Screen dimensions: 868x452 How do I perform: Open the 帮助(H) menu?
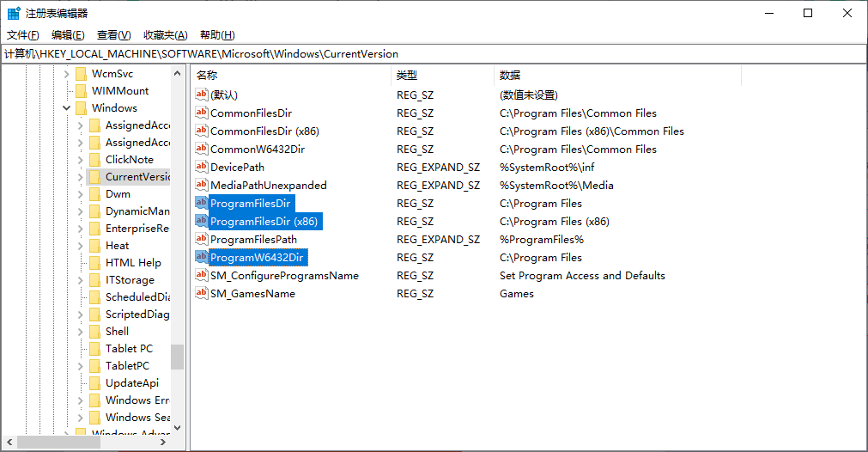pyautogui.click(x=217, y=35)
